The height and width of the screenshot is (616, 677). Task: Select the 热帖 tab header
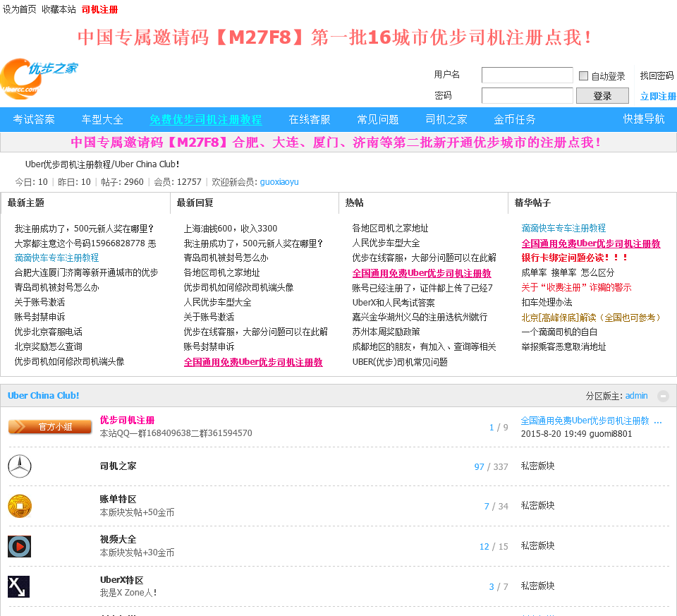(355, 203)
